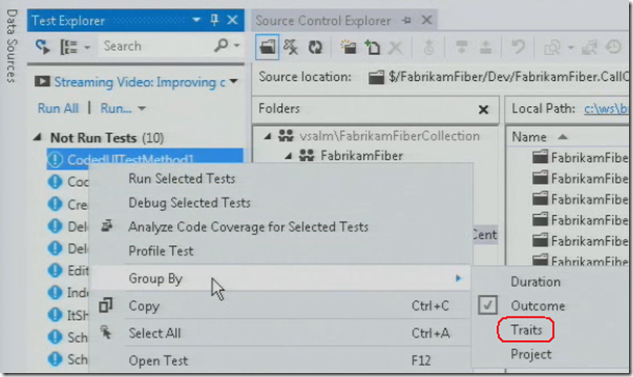Collapse the FabrikamFiber tree node
Viewport: 633px width, 377px height.
click(x=288, y=156)
